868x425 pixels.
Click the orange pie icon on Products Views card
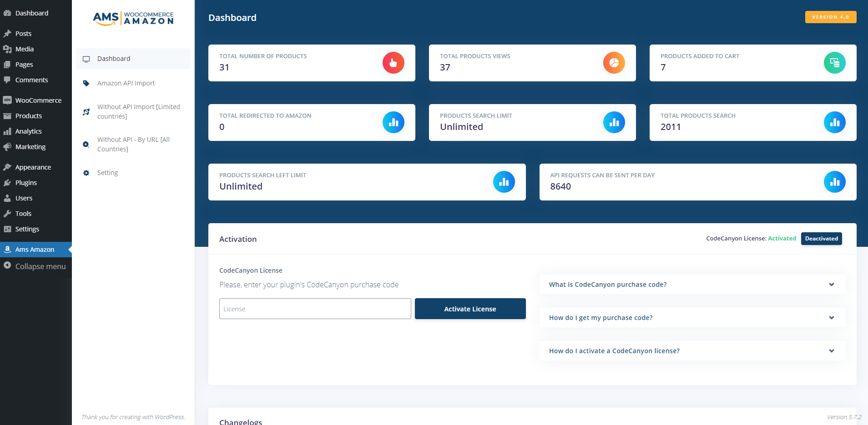click(614, 63)
